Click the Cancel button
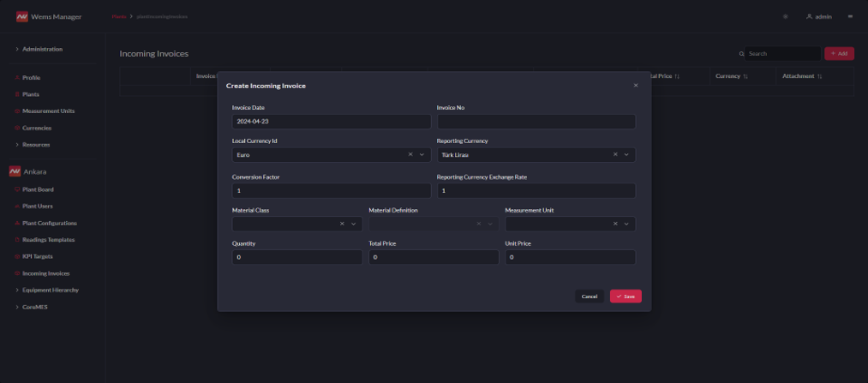 [589, 296]
